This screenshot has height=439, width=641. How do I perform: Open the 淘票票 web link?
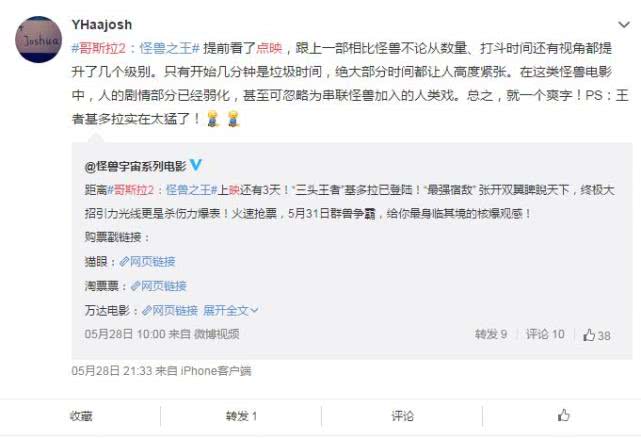coord(159,286)
